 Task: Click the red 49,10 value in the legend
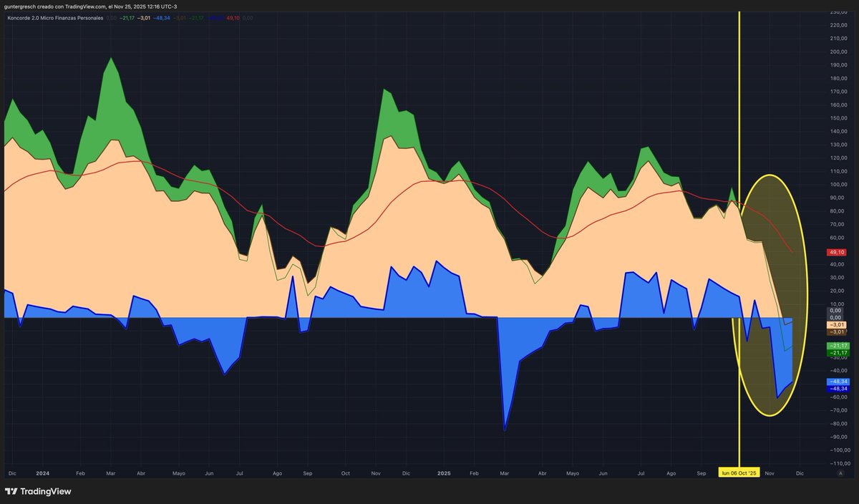coord(233,18)
